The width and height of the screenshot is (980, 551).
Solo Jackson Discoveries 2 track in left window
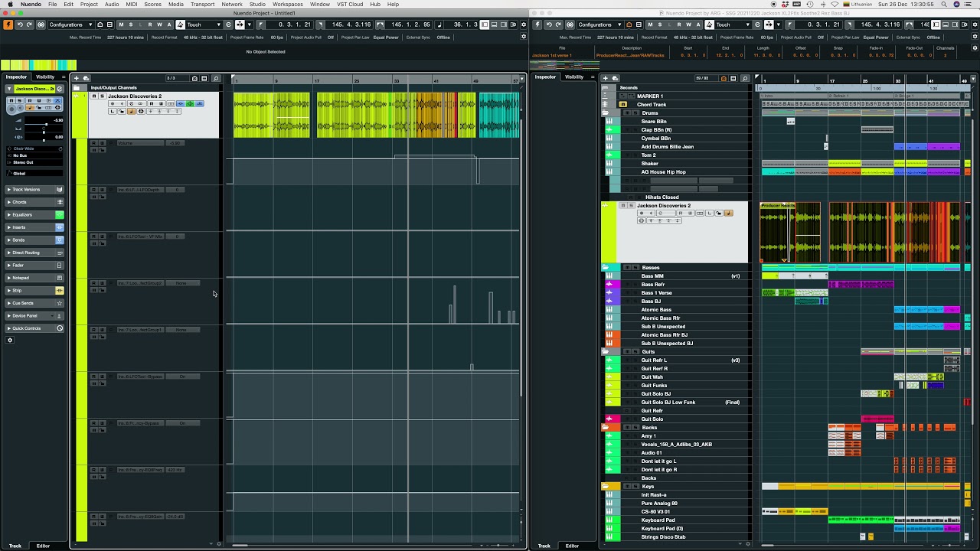[x=102, y=96]
